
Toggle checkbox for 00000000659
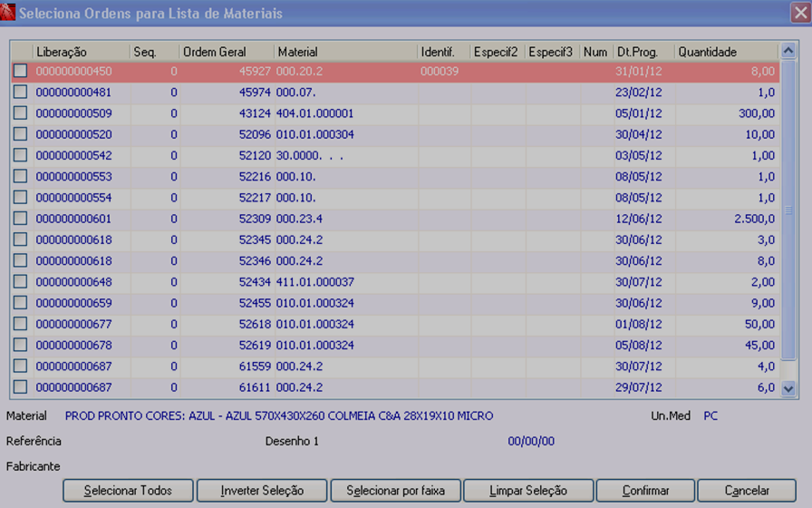(20, 303)
